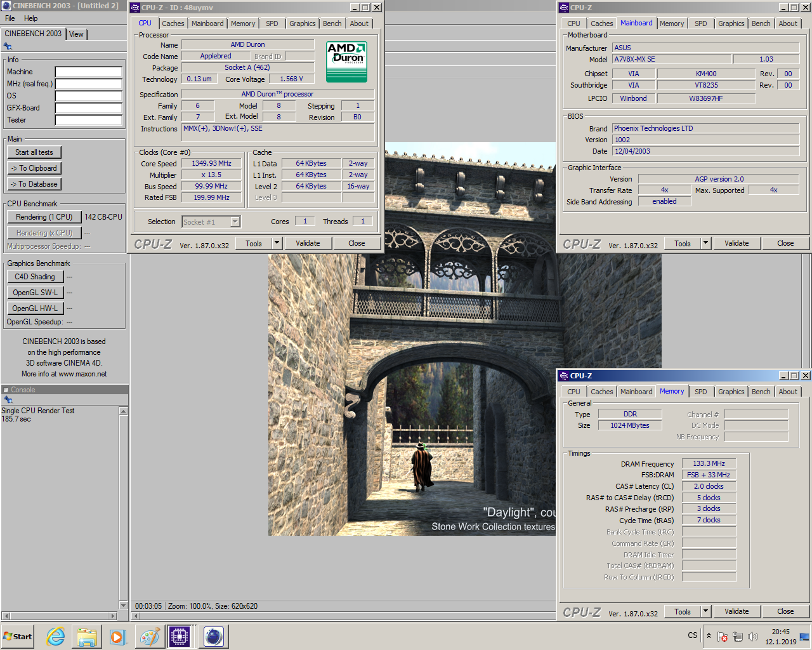Open the Help menu in CINEBENCH
This screenshot has width=812, height=650.
pos(30,18)
